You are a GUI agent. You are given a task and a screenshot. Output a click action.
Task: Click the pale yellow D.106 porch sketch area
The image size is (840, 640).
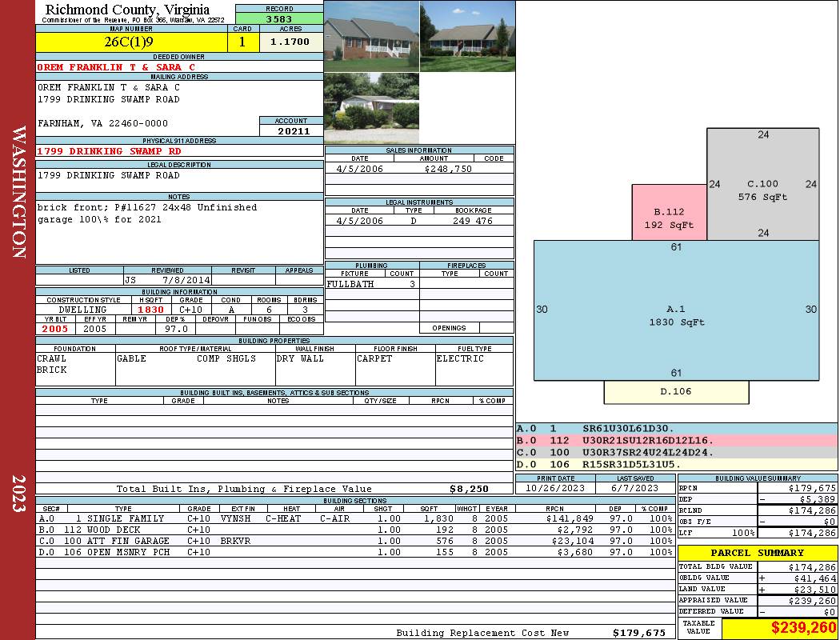[676, 392]
